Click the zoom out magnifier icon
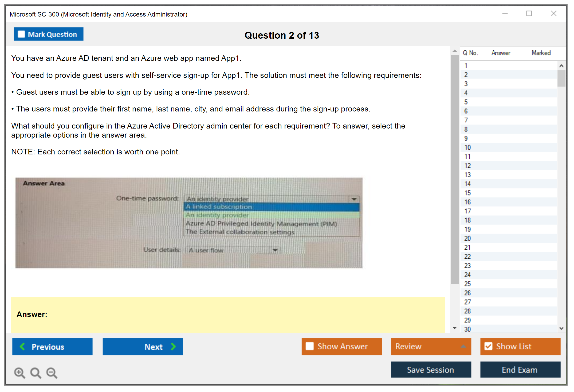The image size is (574, 392). 52,373
